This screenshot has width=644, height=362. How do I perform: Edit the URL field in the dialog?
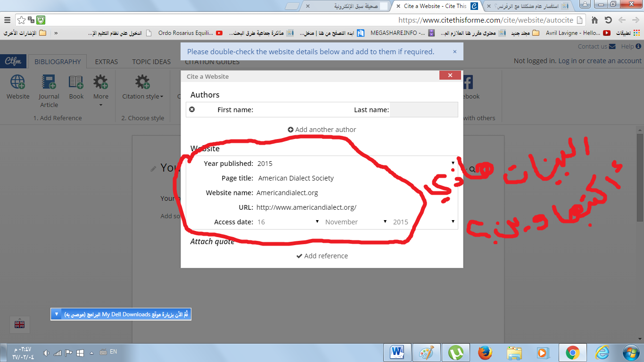[355, 207]
